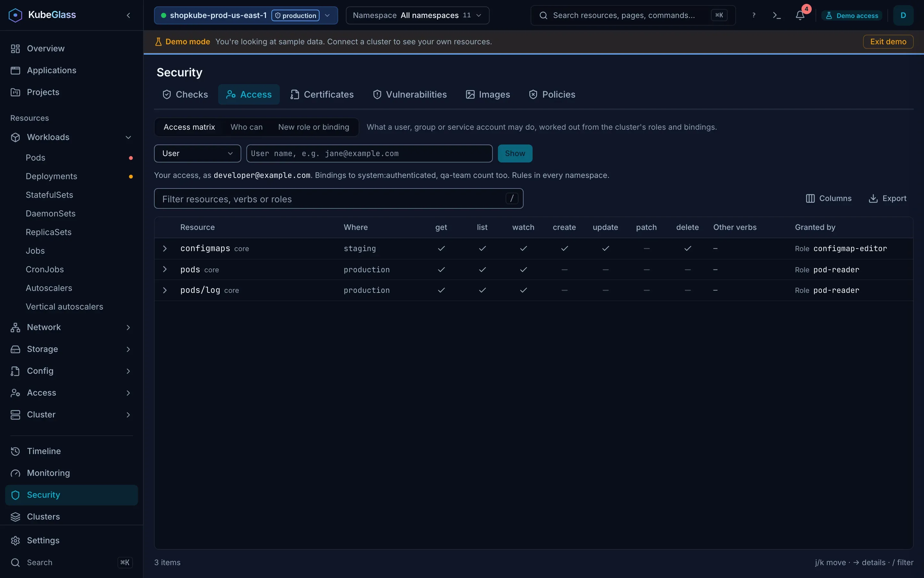
Task: Click the D user avatar
Action: point(903,15)
